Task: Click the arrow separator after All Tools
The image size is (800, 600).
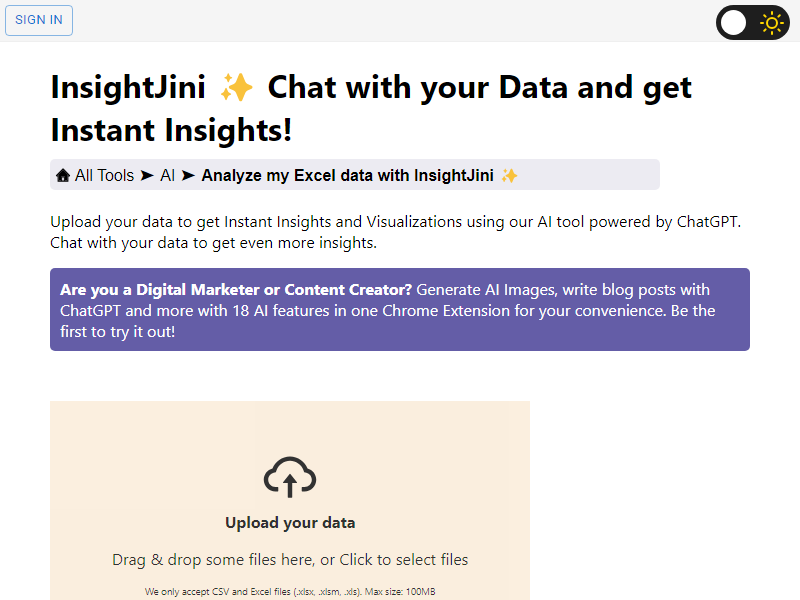Action: pos(147,176)
